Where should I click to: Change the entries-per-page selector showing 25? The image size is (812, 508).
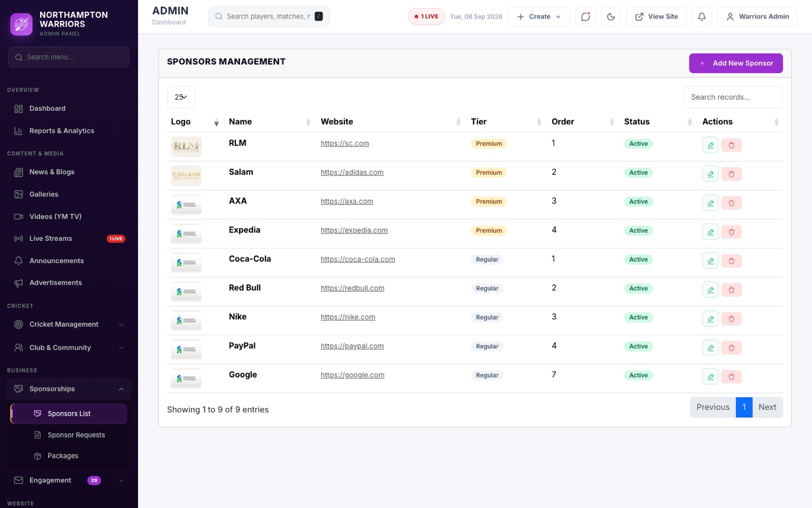pyautogui.click(x=181, y=97)
